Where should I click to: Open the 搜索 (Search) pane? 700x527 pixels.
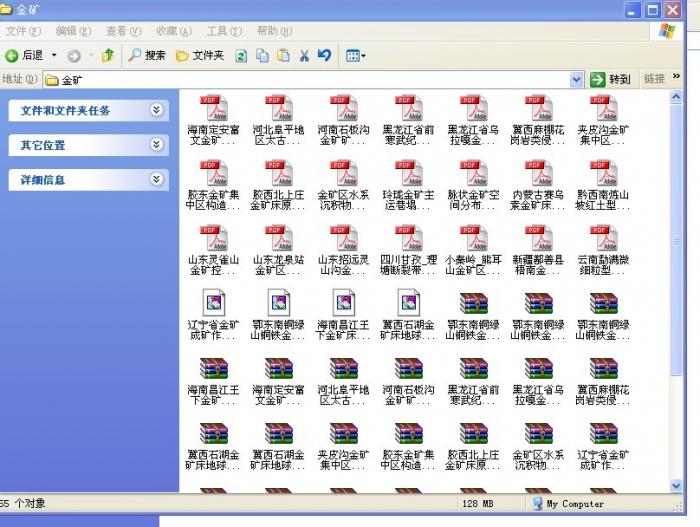(x=146, y=55)
